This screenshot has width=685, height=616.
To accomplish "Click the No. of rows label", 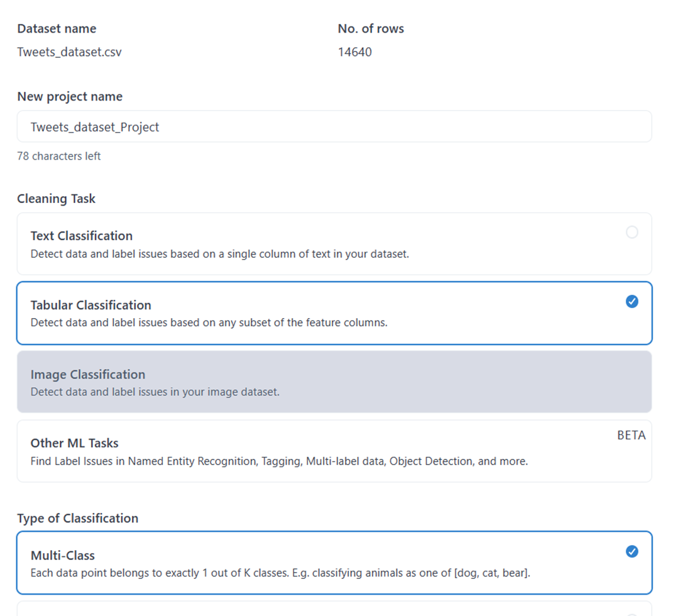I will click(371, 28).
